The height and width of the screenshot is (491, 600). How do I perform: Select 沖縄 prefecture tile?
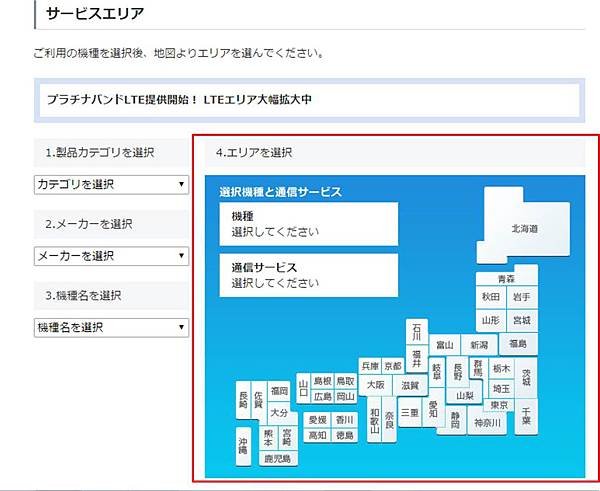[243, 446]
